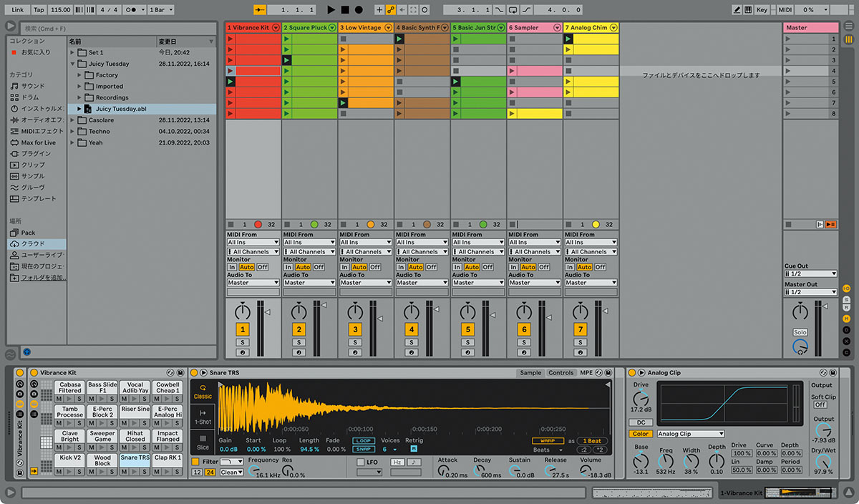859x504 pixels.
Task: Open MIDI From All Ins dropdown on Sampler track
Action: [535, 243]
